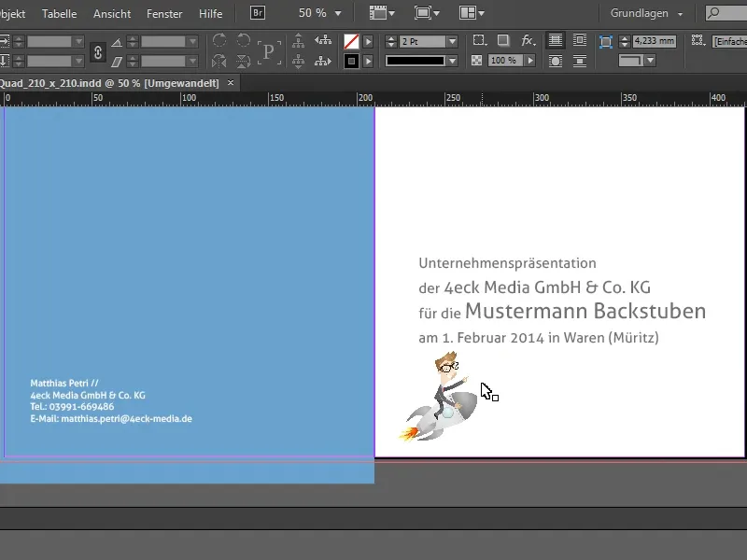Enable wrap around bounding box
The image size is (747, 560).
[580, 40]
